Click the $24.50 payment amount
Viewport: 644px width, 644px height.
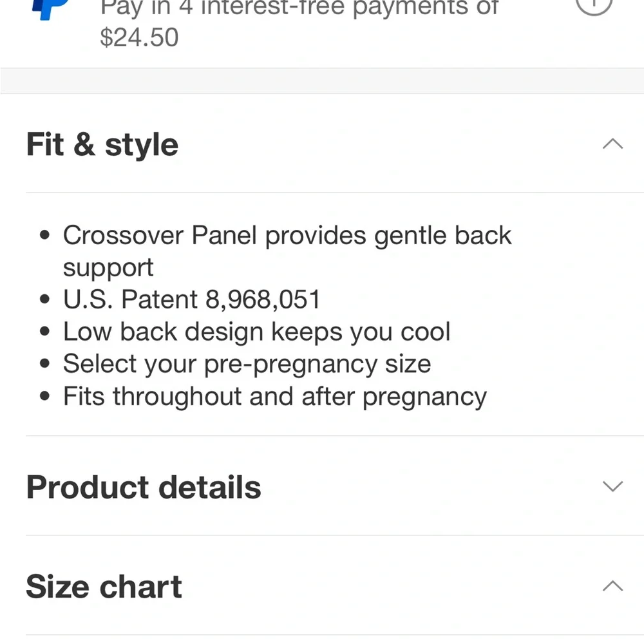(x=139, y=37)
